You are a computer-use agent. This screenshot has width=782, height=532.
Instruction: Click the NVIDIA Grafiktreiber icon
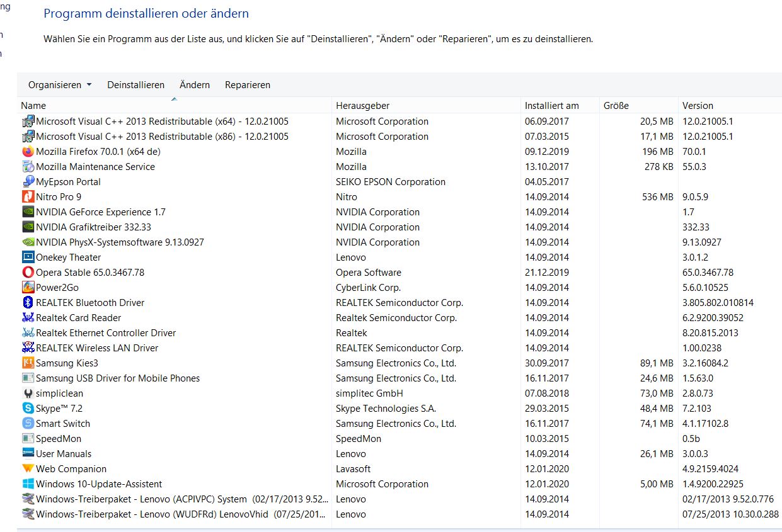28,227
